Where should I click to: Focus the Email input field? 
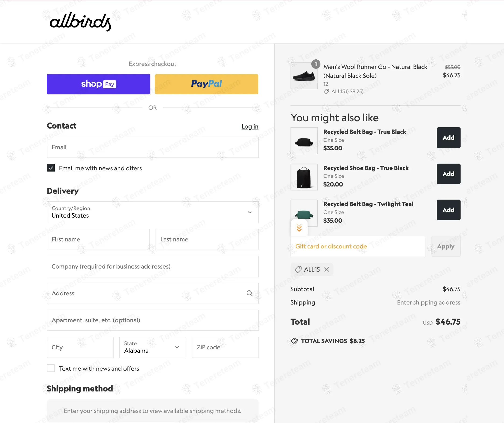point(153,147)
